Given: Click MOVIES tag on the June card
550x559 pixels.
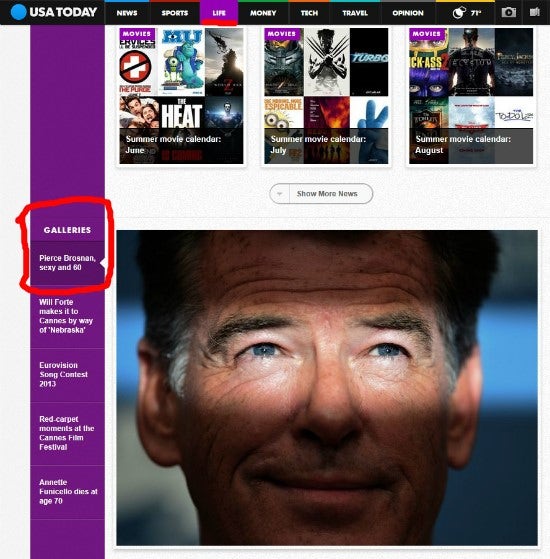Looking at the screenshot, I should (137, 34).
